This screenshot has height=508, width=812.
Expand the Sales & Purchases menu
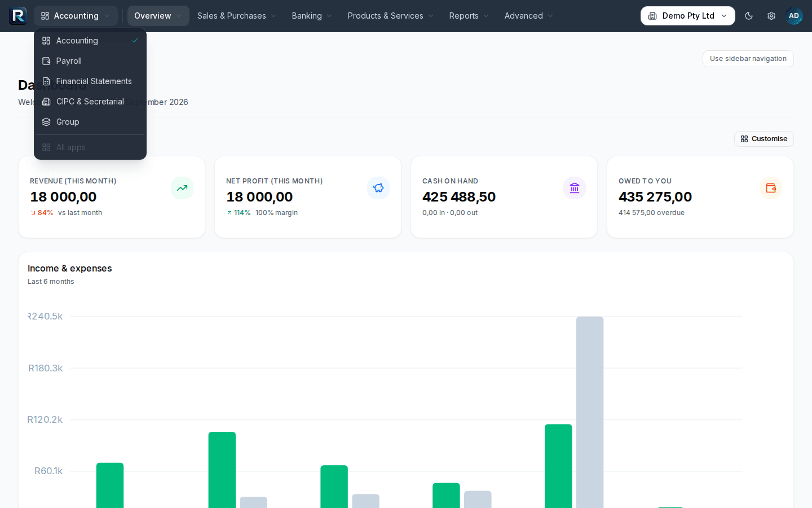click(237, 16)
